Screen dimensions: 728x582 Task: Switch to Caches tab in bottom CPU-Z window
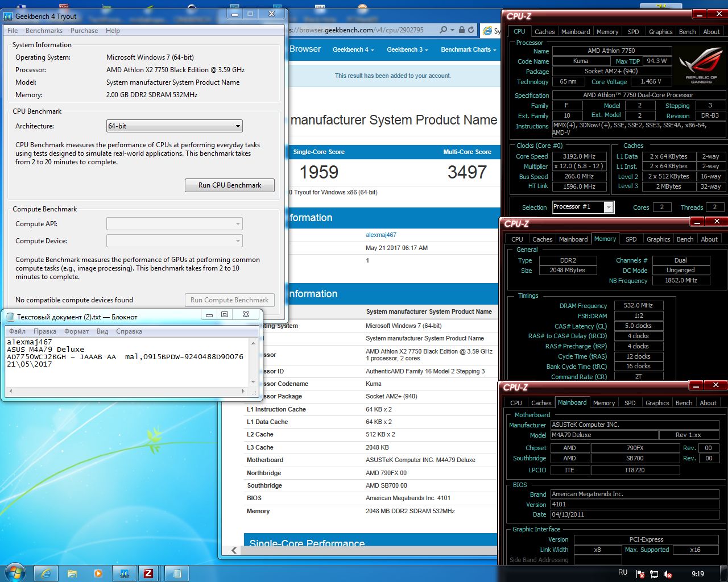[x=541, y=403]
